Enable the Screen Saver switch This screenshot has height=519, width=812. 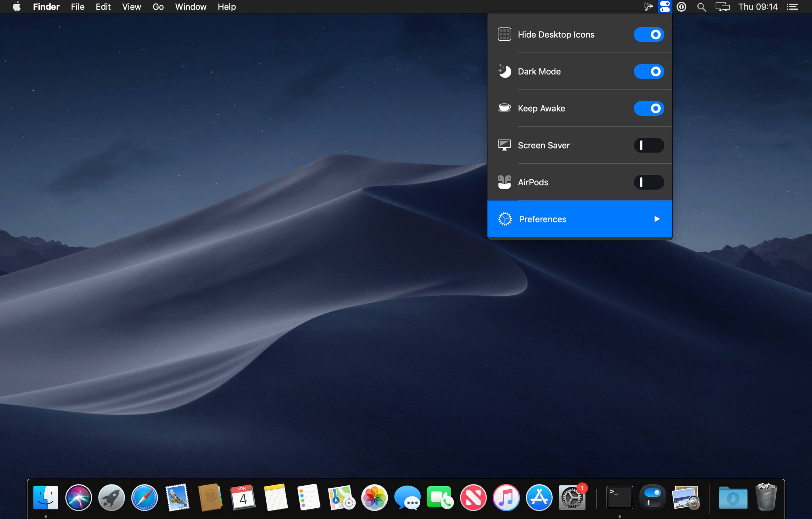coord(649,145)
